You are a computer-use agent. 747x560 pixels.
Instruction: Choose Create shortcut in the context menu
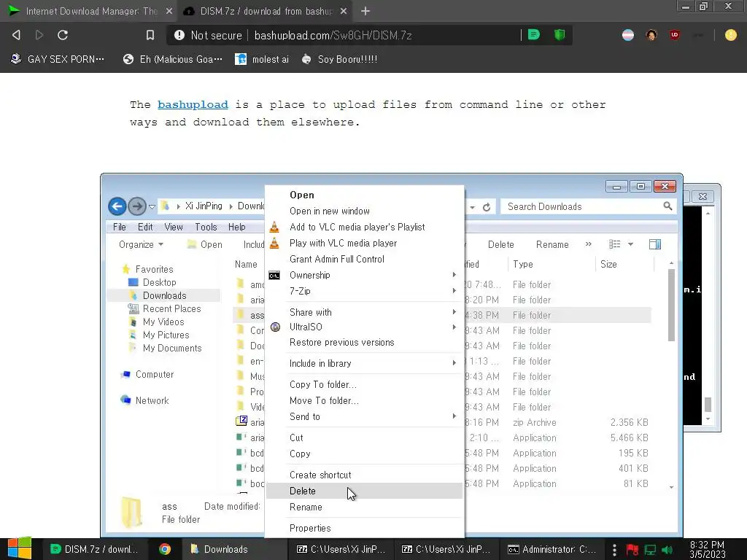tap(365, 475)
